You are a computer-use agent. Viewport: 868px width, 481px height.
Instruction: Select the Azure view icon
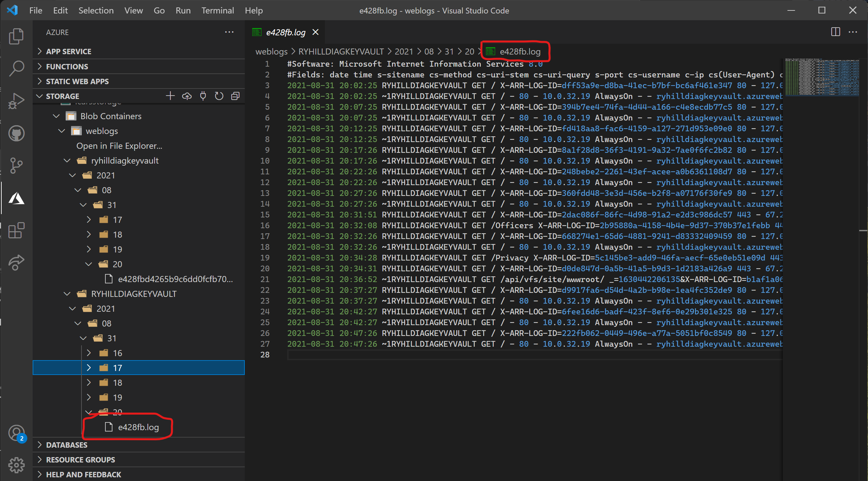[16, 198]
